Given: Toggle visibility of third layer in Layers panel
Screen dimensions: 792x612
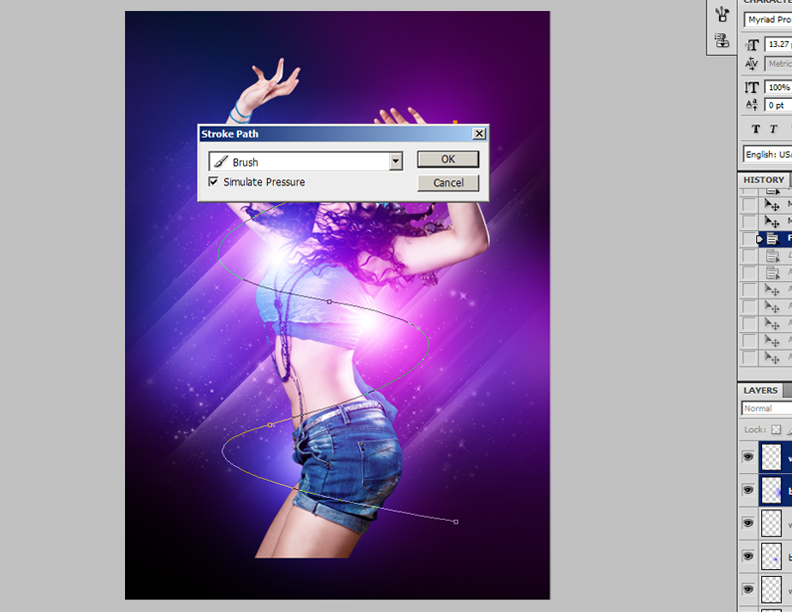Looking at the screenshot, I should 748,523.
